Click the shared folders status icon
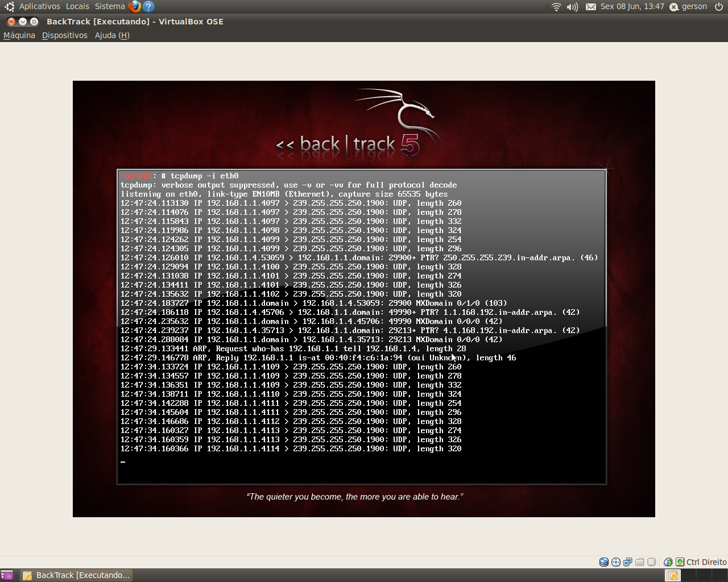 640,562
